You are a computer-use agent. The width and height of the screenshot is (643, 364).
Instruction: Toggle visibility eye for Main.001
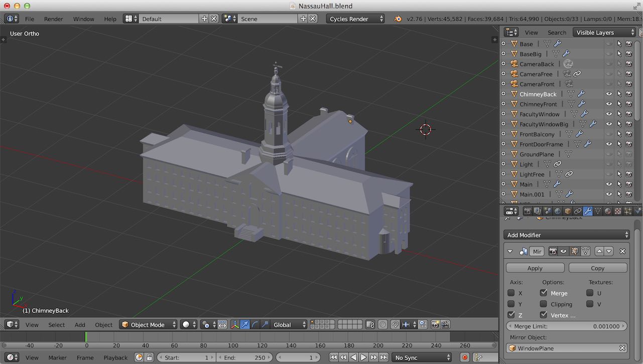coord(609,194)
